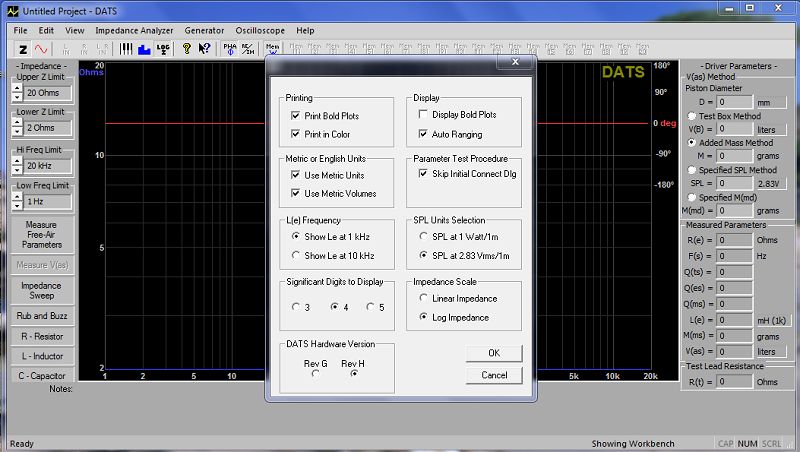
Task: Choose 5 significant digits
Action: click(370, 307)
